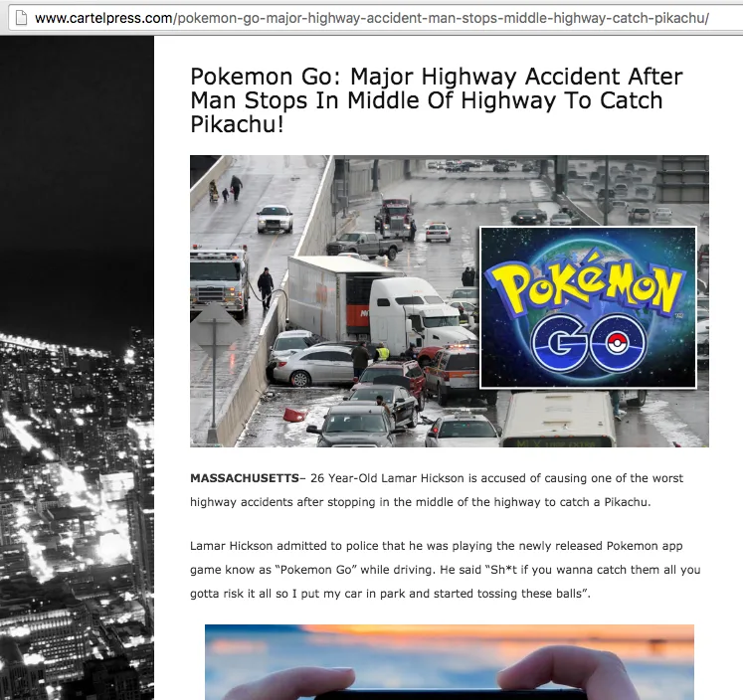Click the word Pikachu! in the headline

pyautogui.click(x=237, y=124)
